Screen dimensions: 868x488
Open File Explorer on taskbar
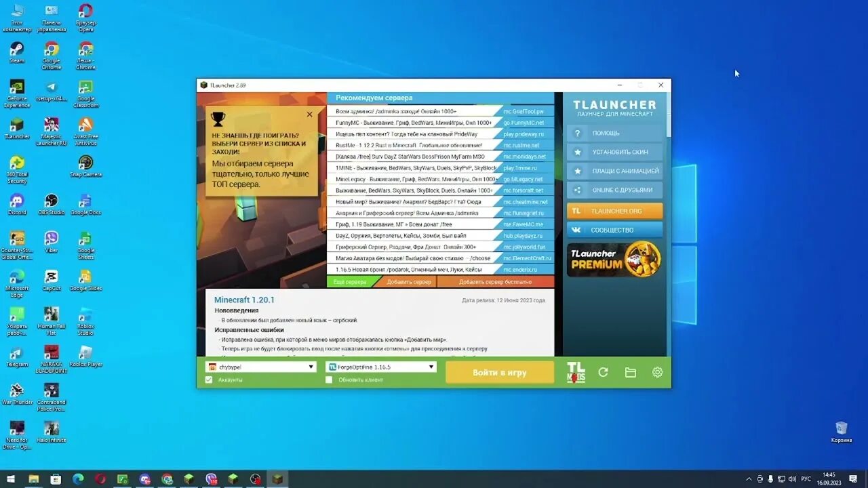tap(33, 479)
